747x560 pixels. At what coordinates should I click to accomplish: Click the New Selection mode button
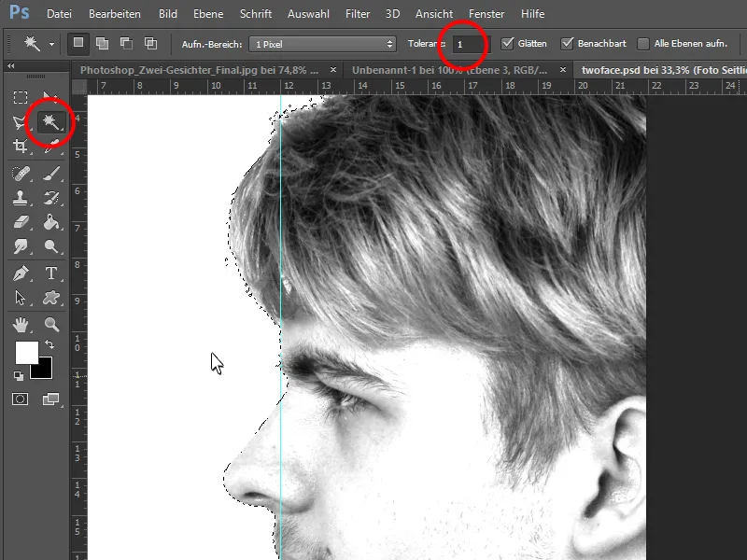click(78, 43)
